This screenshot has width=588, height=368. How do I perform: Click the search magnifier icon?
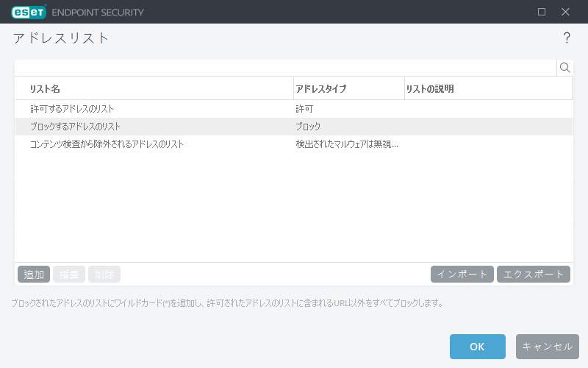564,68
